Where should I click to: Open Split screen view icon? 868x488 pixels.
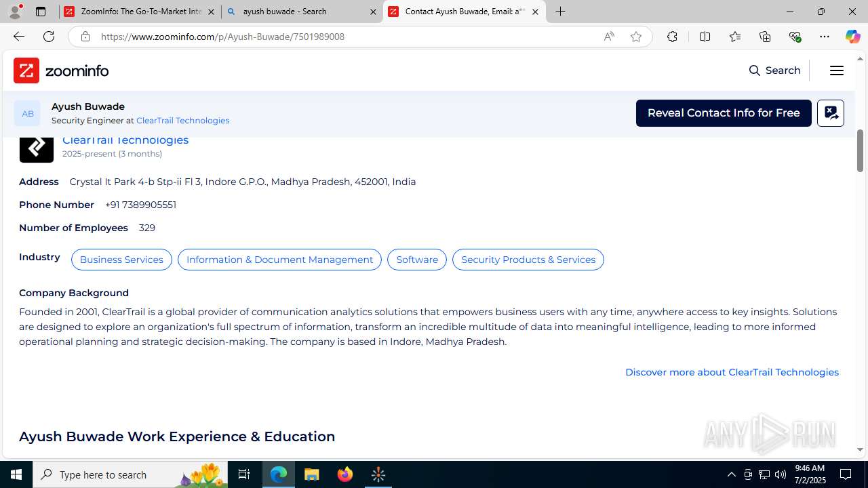click(x=705, y=37)
